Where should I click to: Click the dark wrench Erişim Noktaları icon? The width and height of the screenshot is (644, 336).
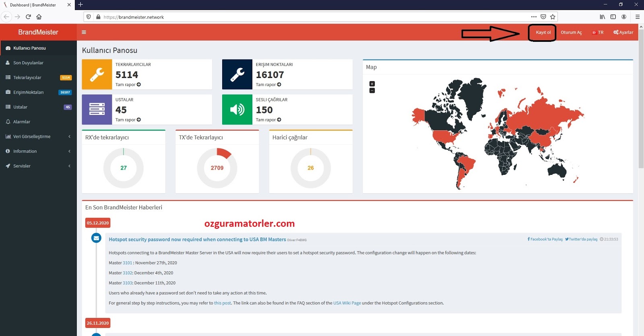[237, 74]
